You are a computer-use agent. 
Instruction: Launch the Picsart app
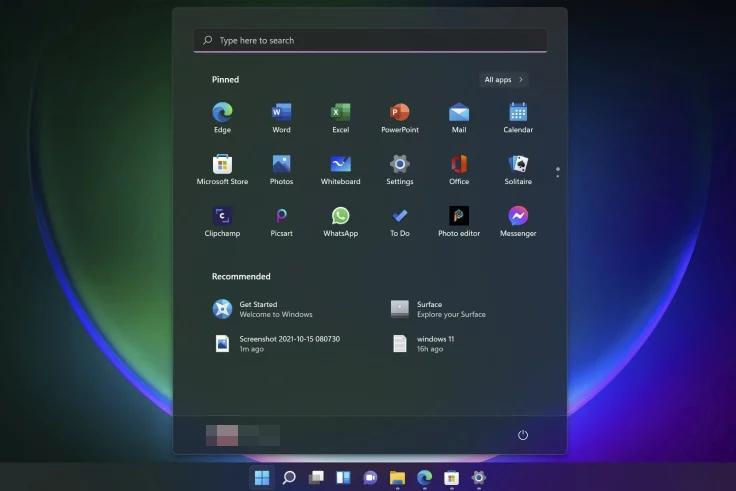pyautogui.click(x=281, y=221)
